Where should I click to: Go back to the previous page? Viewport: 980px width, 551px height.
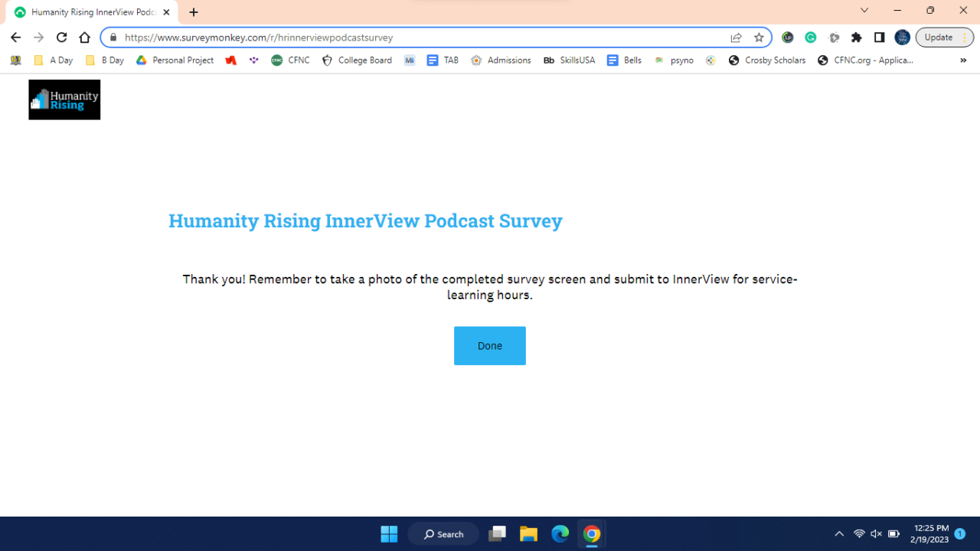(15, 37)
